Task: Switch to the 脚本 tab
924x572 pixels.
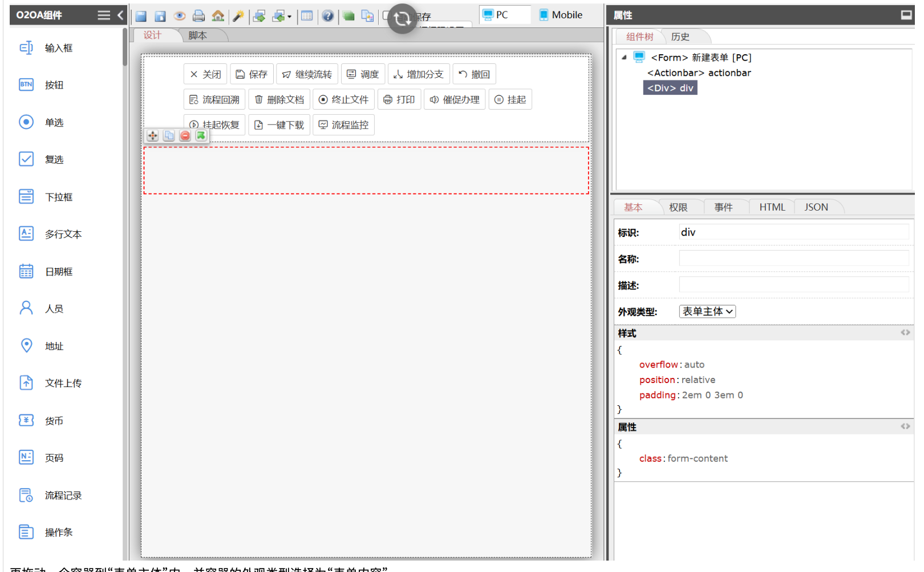Action: (x=198, y=35)
